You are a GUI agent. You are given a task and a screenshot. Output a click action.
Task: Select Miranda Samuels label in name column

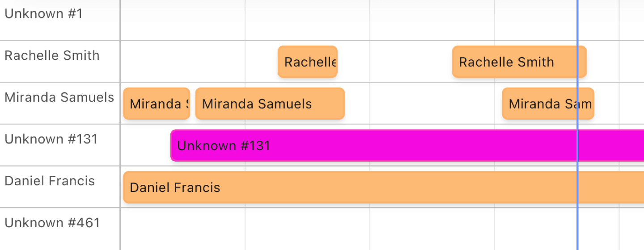pyautogui.click(x=59, y=97)
